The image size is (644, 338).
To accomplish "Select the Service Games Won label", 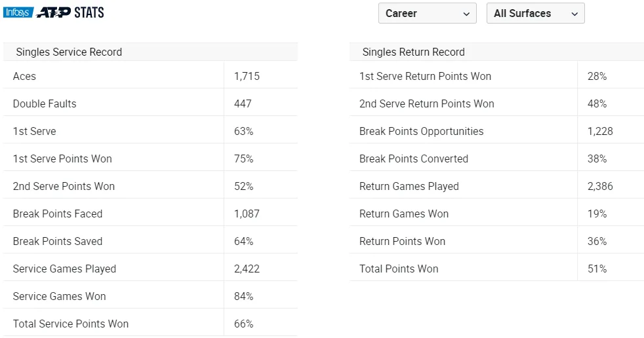I will point(59,296).
